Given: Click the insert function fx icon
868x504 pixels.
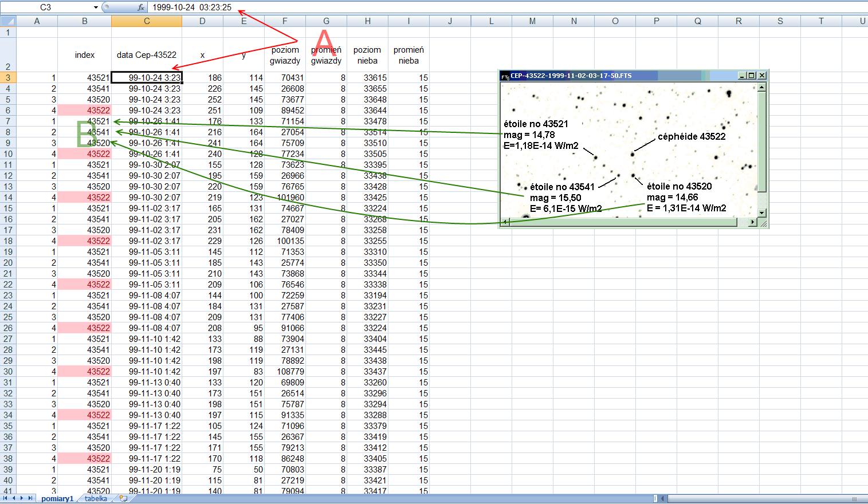Looking at the screenshot, I should [x=141, y=7].
